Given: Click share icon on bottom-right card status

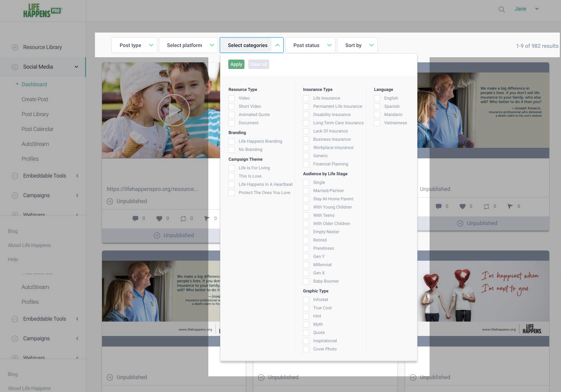Looking at the screenshot, I should 413,377.
